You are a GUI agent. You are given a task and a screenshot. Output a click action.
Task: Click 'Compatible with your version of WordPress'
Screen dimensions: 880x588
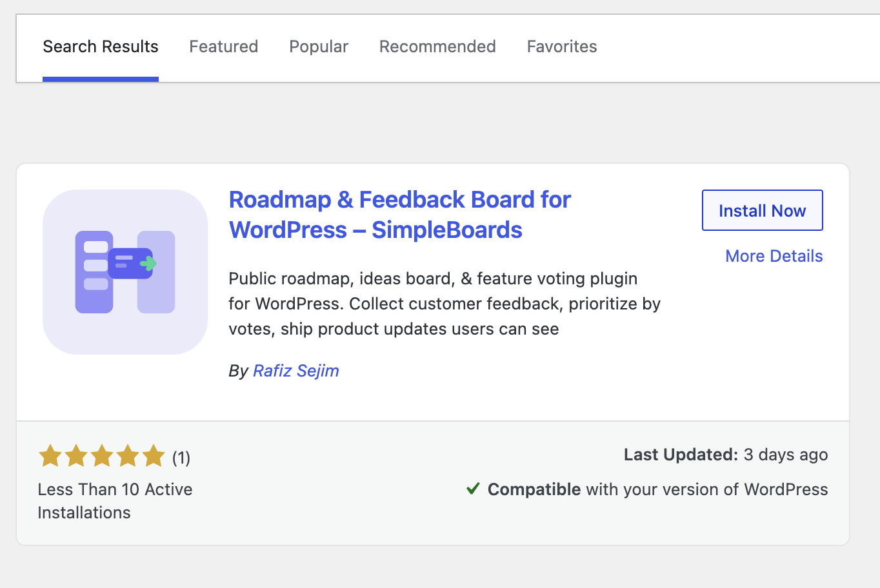pos(657,489)
